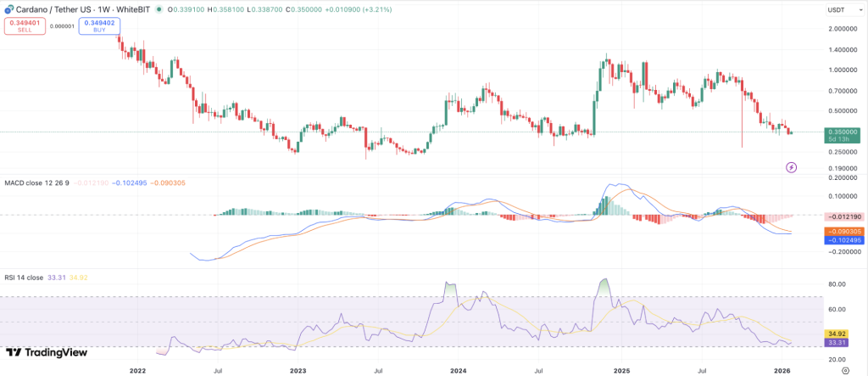Open the USDT currency dropdown

click(x=840, y=9)
